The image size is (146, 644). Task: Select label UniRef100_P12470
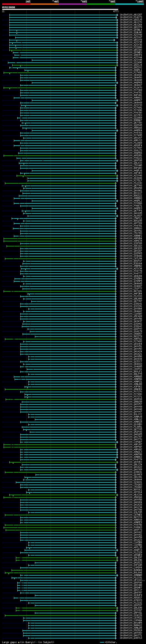tap(131, 88)
